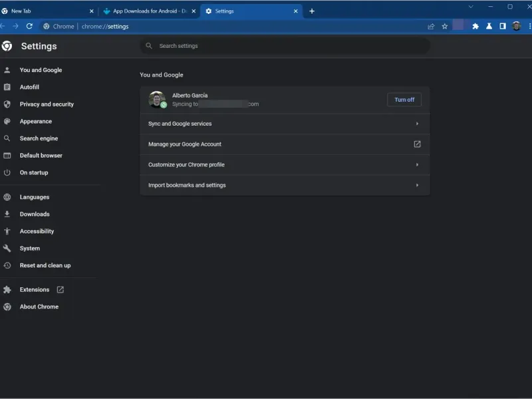The image size is (532, 399).
Task: Open Downloads settings section
Action: tap(35, 214)
